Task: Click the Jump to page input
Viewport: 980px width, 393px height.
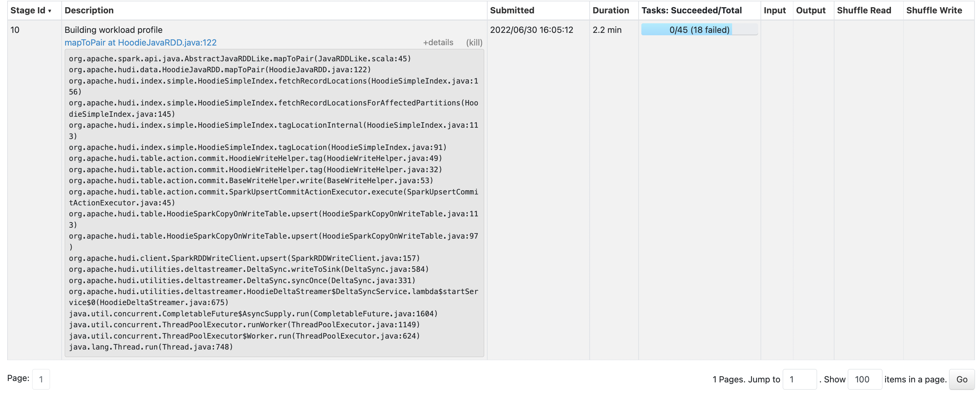Action: click(799, 379)
